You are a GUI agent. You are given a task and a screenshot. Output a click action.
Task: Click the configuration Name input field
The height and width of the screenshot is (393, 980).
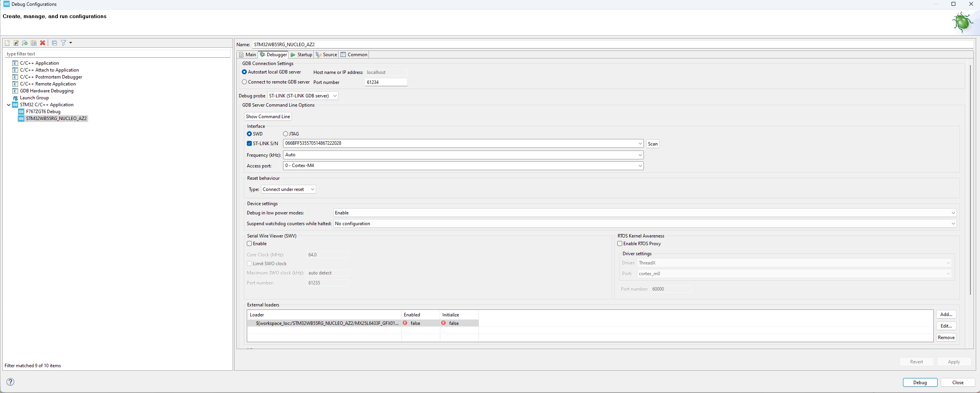[x=613, y=44]
